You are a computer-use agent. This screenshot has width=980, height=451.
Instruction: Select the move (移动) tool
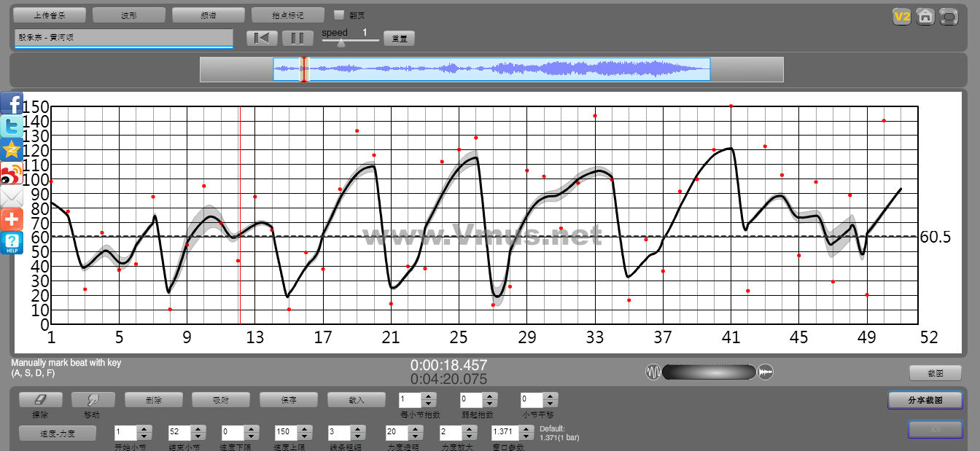(93, 400)
